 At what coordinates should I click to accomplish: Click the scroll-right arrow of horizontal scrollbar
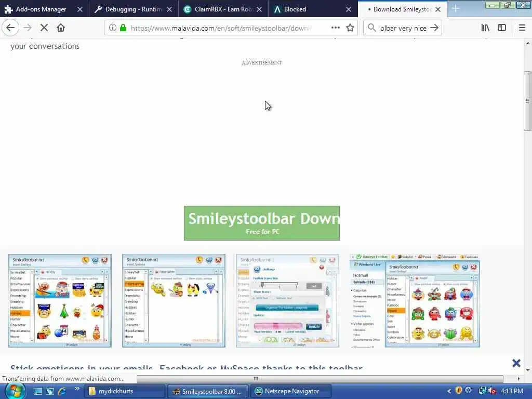[518, 379]
